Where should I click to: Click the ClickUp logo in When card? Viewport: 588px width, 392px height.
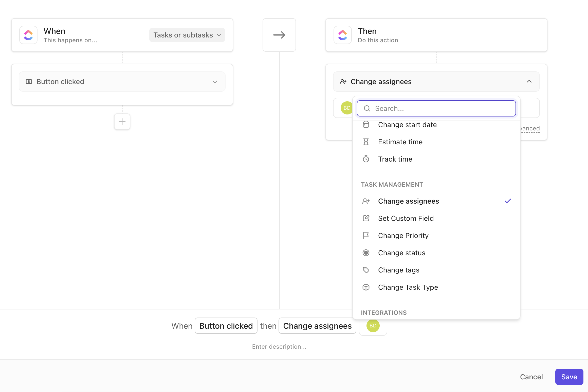coord(28,35)
